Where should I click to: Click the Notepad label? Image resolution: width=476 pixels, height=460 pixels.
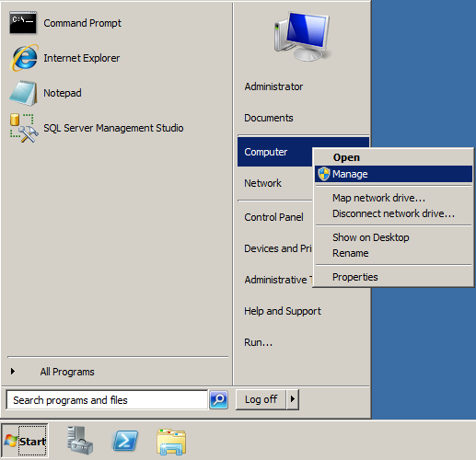click(63, 93)
